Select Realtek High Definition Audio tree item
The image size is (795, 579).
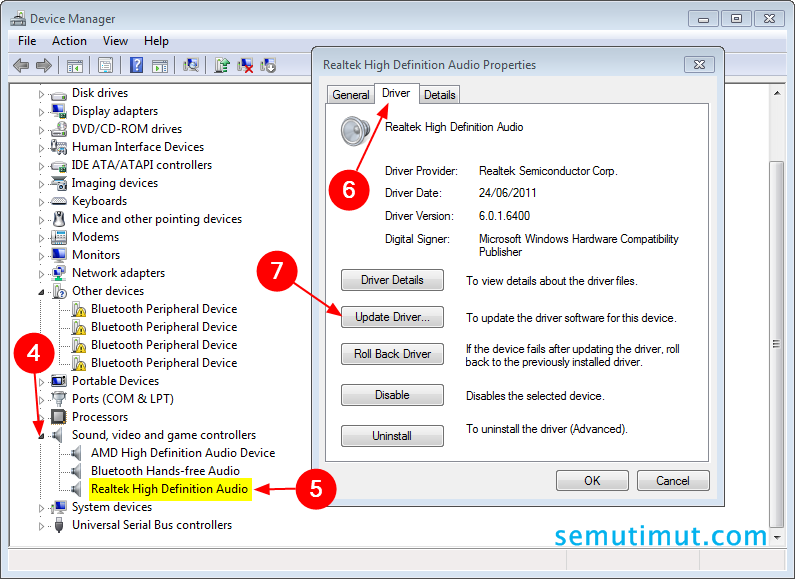(169, 489)
